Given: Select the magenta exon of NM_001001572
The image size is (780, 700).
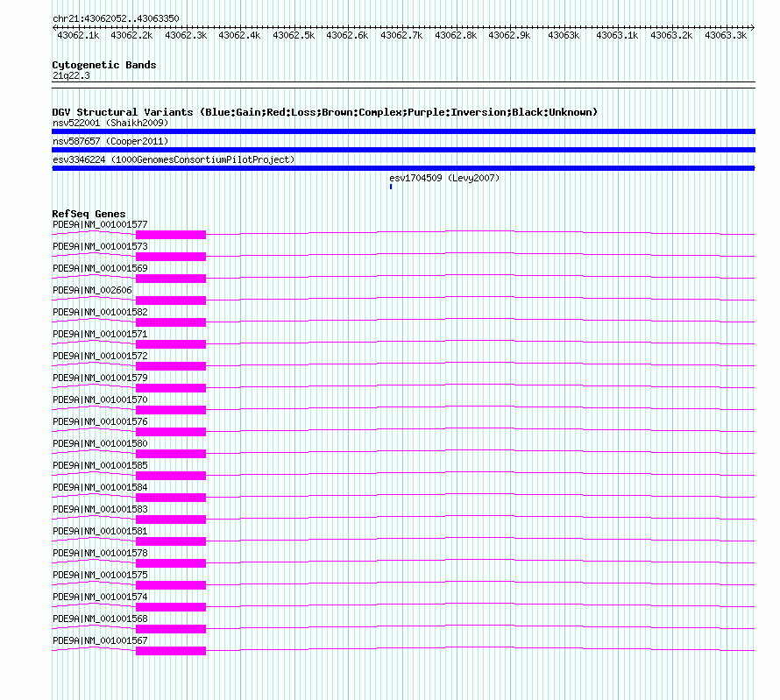Looking at the screenshot, I should [x=171, y=366].
